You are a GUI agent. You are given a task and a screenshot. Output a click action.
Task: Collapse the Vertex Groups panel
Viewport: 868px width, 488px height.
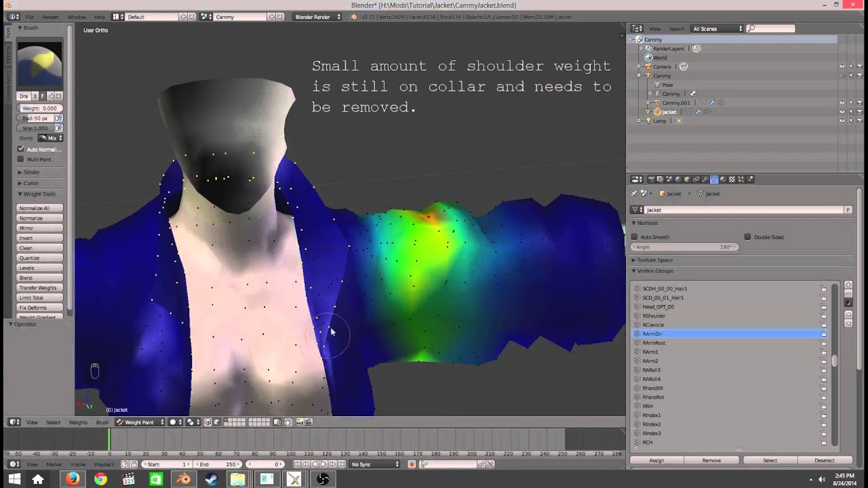click(652, 271)
